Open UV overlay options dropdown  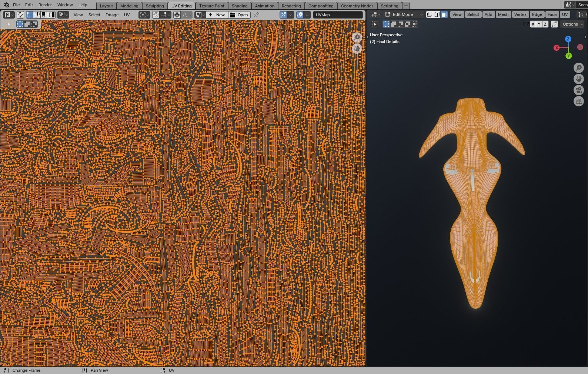pos(307,15)
